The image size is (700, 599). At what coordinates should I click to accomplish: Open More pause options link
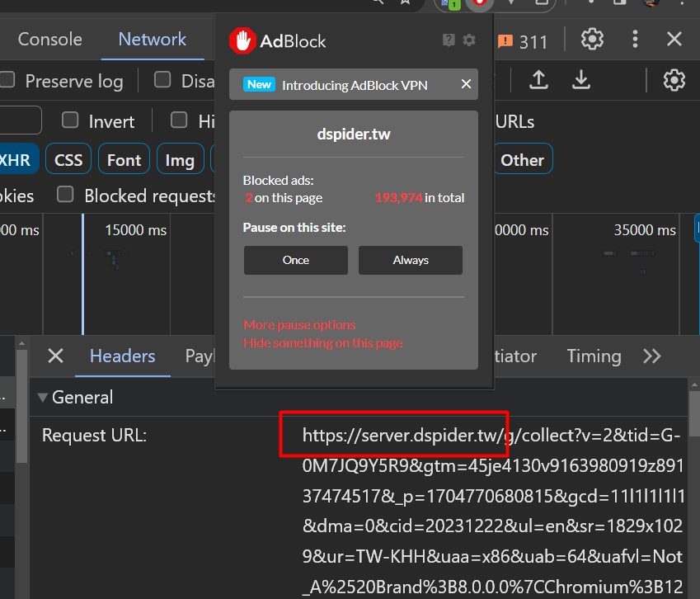[299, 325]
